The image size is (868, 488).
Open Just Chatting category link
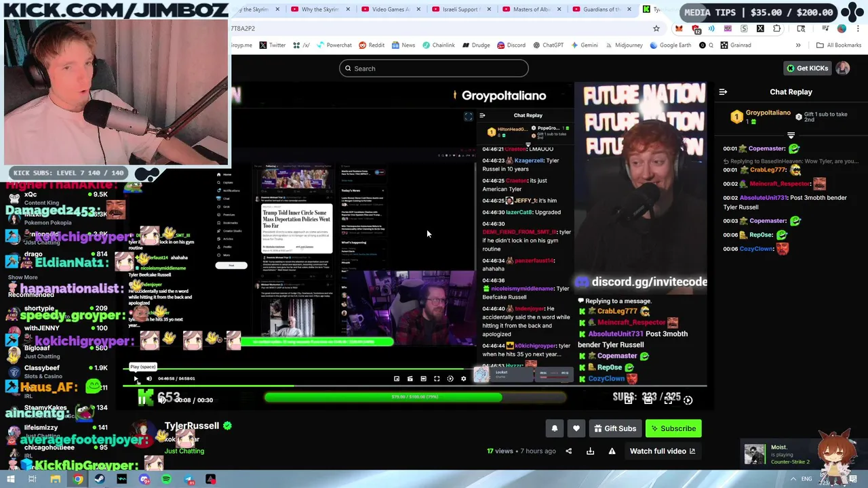(x=184, y=451)
